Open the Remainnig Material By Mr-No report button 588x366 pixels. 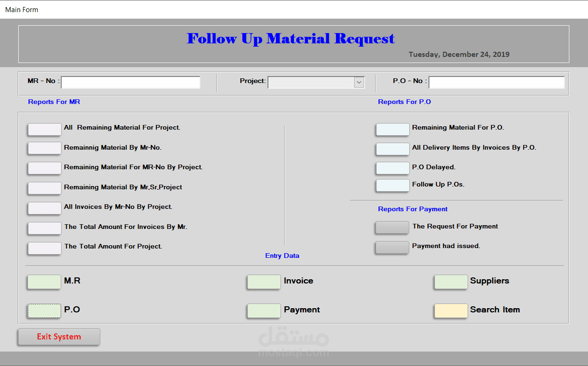click(x=44, y=148)
